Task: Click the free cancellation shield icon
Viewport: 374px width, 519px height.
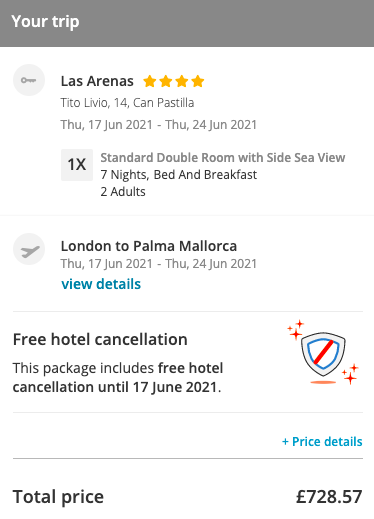Action: point(323,353)
